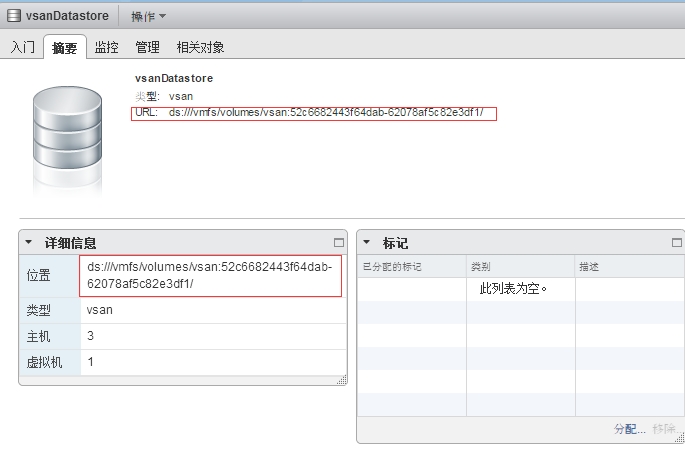
Task: Click the 分配... link
Action: (629, 429)
